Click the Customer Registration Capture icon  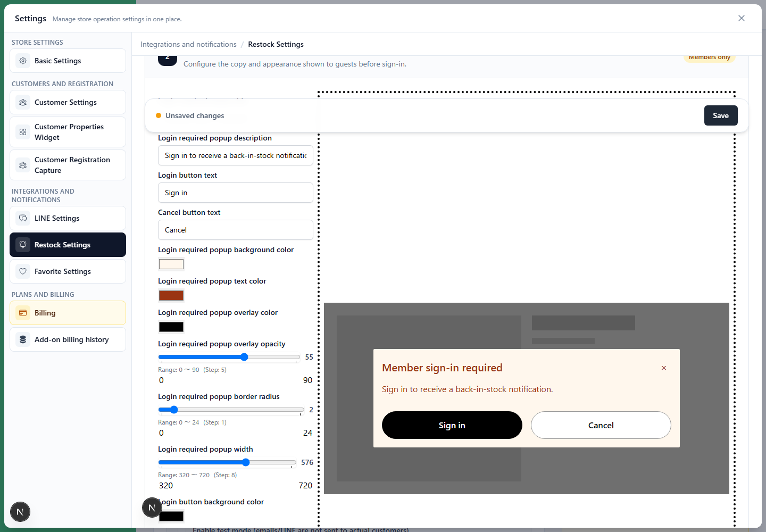tap(23, 165)
